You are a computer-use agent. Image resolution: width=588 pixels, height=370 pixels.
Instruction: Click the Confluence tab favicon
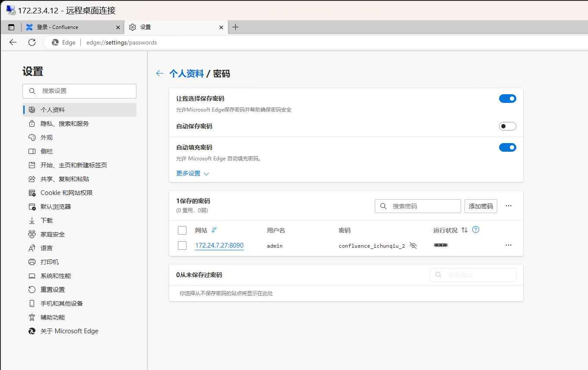[x=29, y=27]
